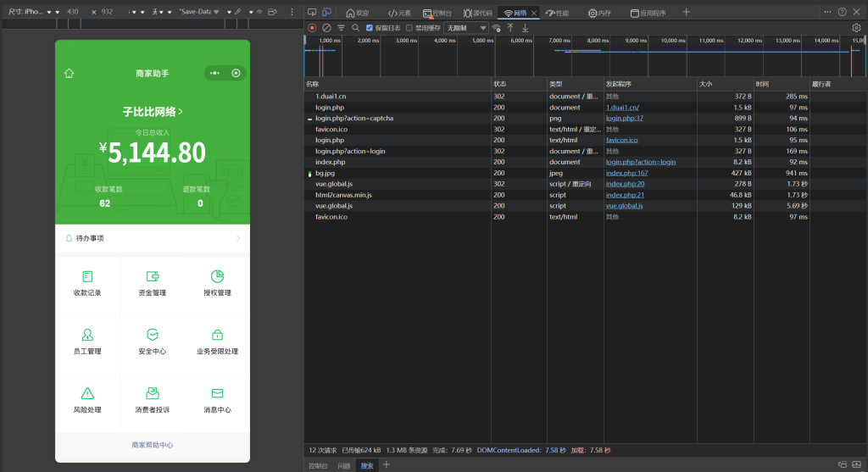Image resolution: width=868 pixels, height=472 pixels.
Task: Open 安全中心 shield icon
Action: click(153, 335)
